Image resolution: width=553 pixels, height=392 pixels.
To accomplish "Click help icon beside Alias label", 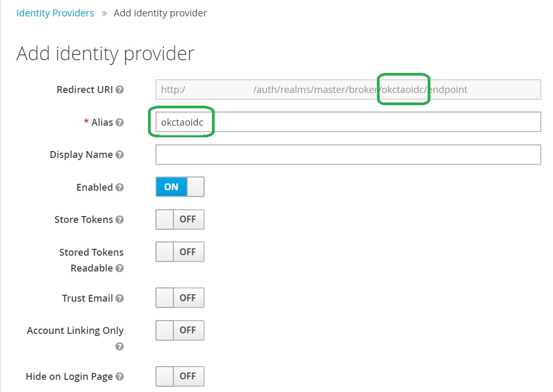I will point(119,123).
